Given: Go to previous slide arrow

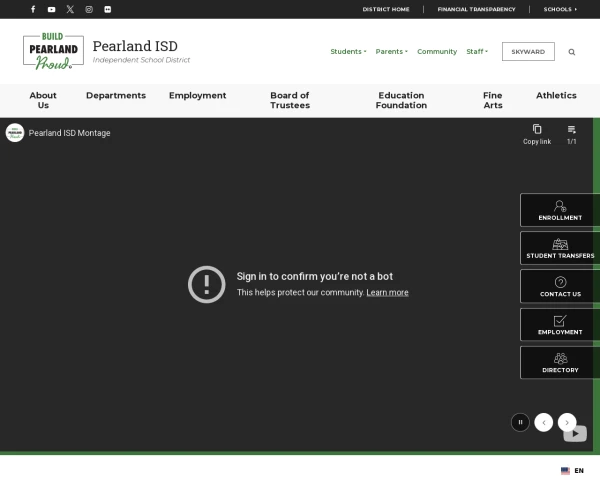Looking at the screenshot, I should (544, 422).
